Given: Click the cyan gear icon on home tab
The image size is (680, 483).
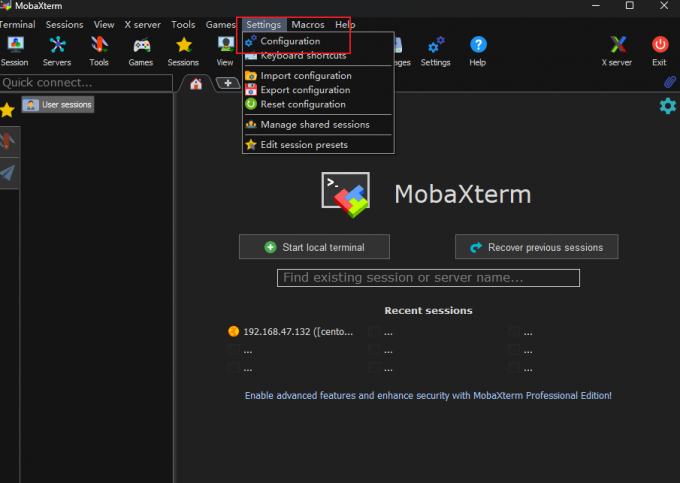Looking at the screenshot, I should pos(667,106).
